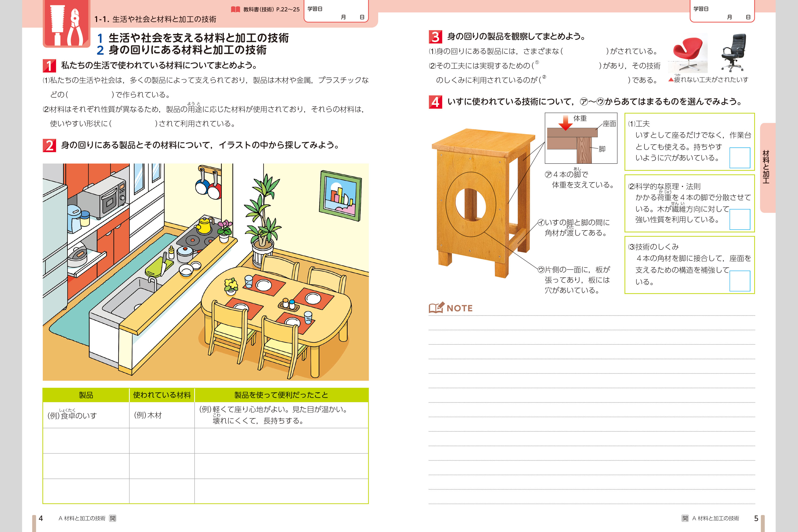Click the 脚 label in the diagram

point(602,149)
